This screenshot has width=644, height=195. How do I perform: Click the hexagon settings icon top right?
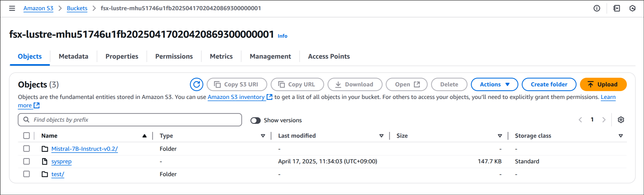point(632,8)
